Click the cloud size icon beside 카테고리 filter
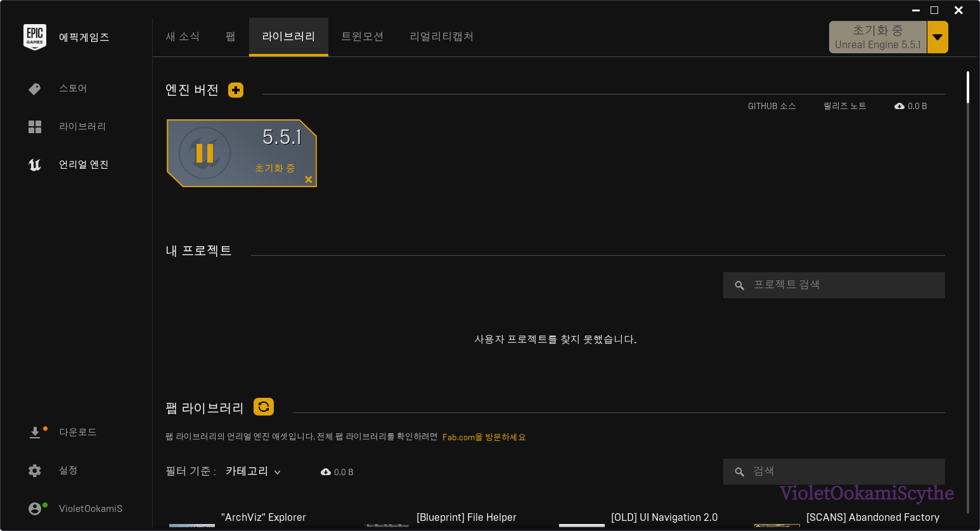Screen dimensions: 980x531 (x=326, y=472)
